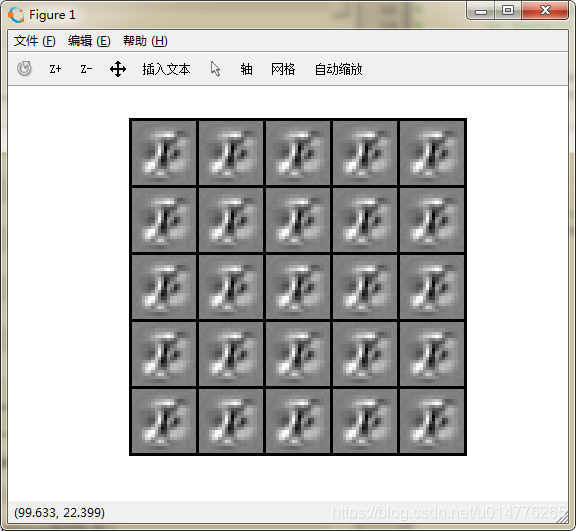Choose the pointer select tool

pos(216,69)
